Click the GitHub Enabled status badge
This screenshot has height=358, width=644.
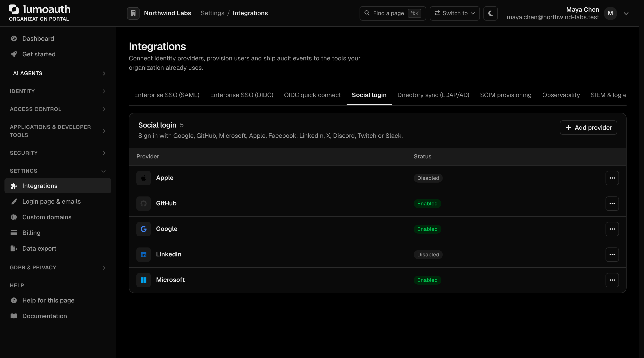(427, 204)
